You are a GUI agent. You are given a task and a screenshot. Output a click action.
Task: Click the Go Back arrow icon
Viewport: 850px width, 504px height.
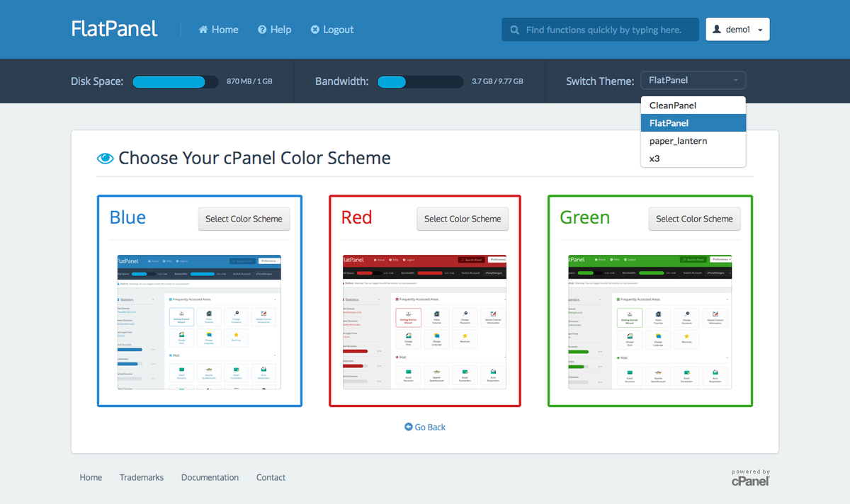[408, 427]
